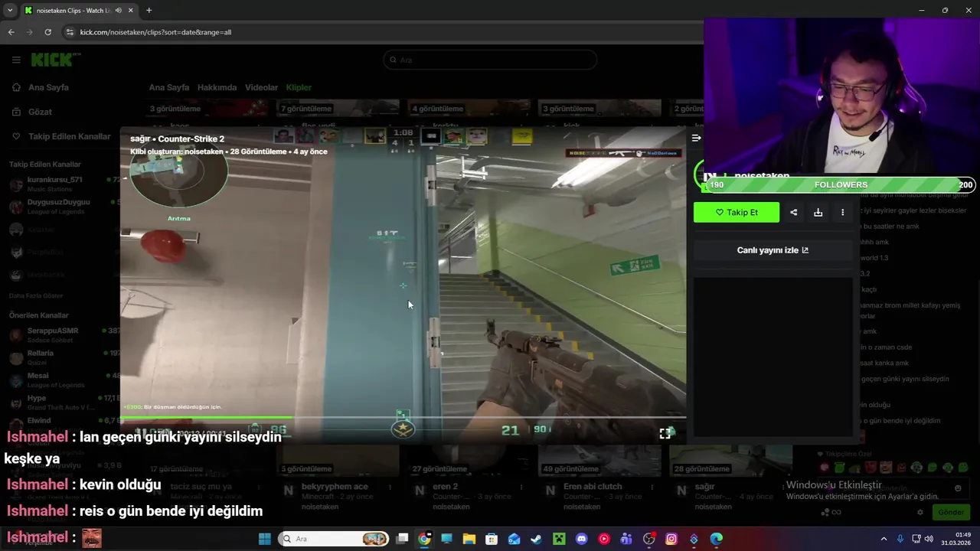The image size is (980, 551).
Task: Open Takip Edilen Kanallar sidebar entry
Action: [61, 136]
